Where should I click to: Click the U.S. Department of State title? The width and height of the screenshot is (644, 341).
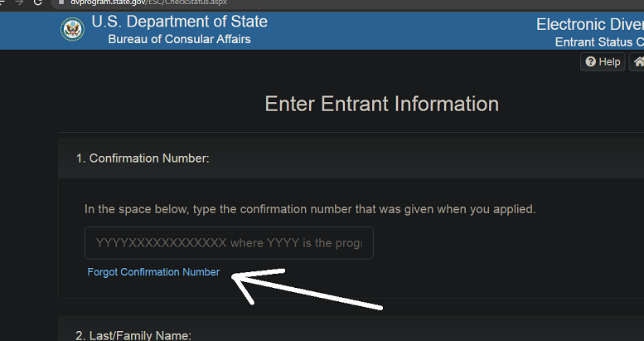pyautogui.click(x=180, y=22)
